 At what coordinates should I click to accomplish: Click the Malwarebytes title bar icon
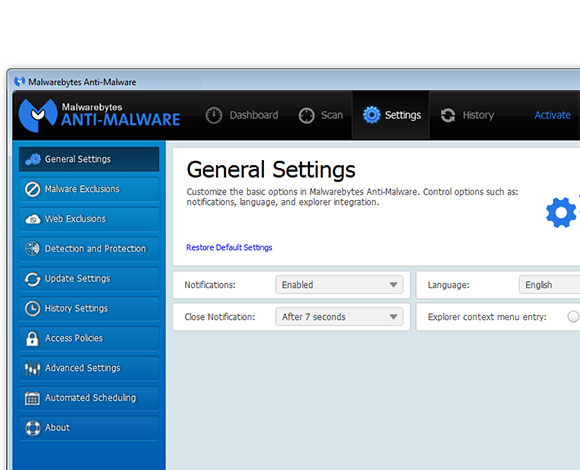tap(20, 81)
